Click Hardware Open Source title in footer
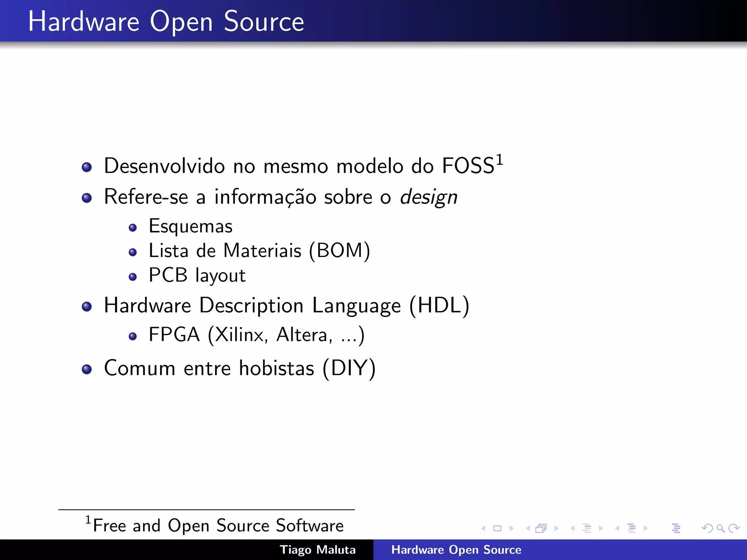 pos(456,550)
